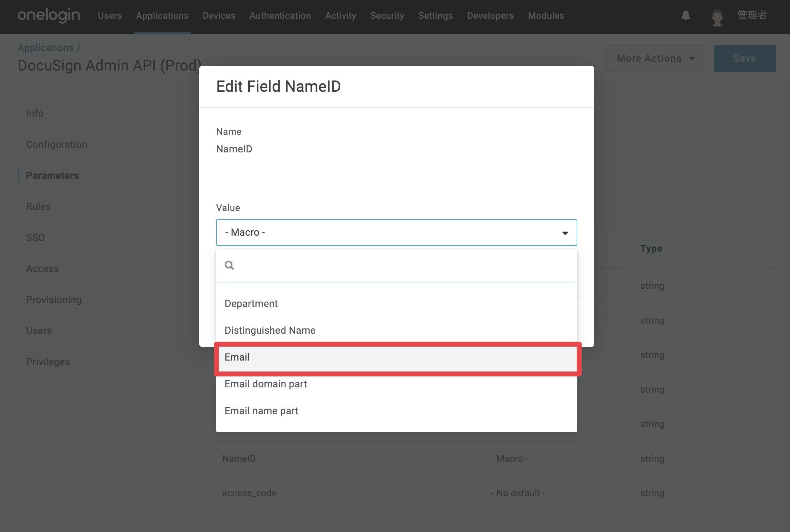The height and width of the screenshot is (532, 790).
Task: Focus the dropdown search input field
Action: [x=397, y=265]
